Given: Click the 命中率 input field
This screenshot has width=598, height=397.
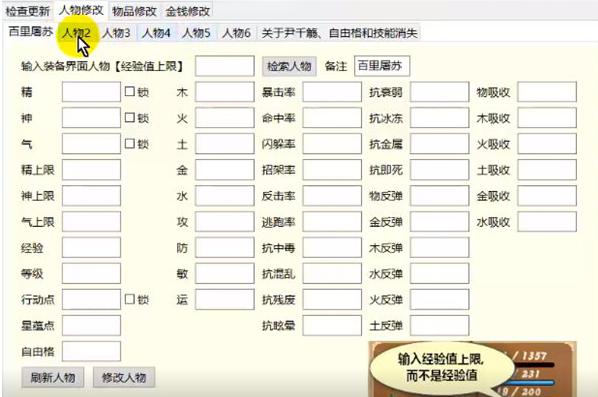Looking at the screenshot, I should point(332,118).
